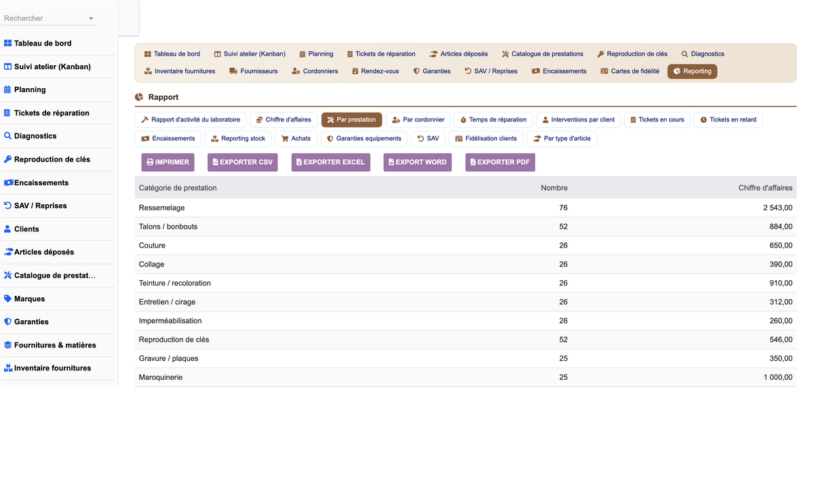Click the Talons / bonbouts row label
Image resolution: width=814 pixels, height=504 pixels.
168,227
